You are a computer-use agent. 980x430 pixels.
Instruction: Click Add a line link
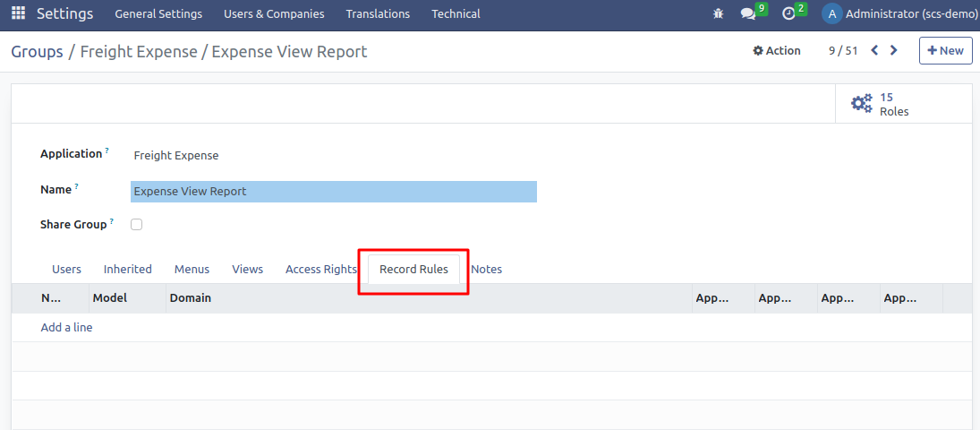pyautogui.click(x=66, y=327)
